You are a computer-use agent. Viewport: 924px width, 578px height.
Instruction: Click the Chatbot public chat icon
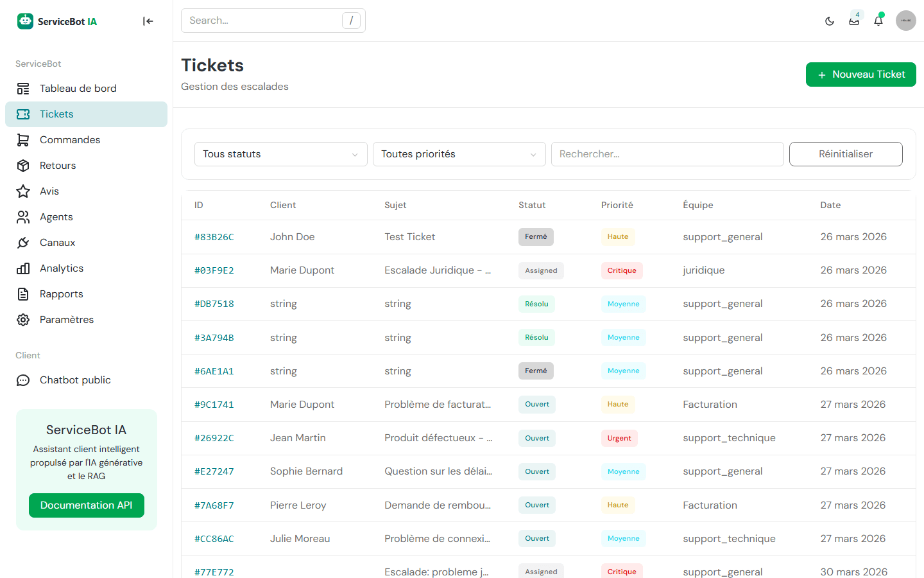coord(23,380)
